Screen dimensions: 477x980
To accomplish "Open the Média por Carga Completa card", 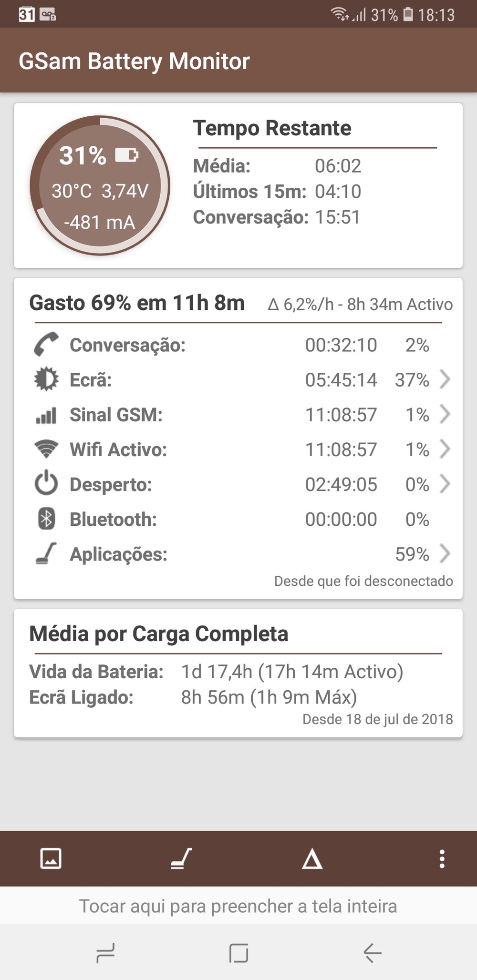I will click(x=238, y=673).
